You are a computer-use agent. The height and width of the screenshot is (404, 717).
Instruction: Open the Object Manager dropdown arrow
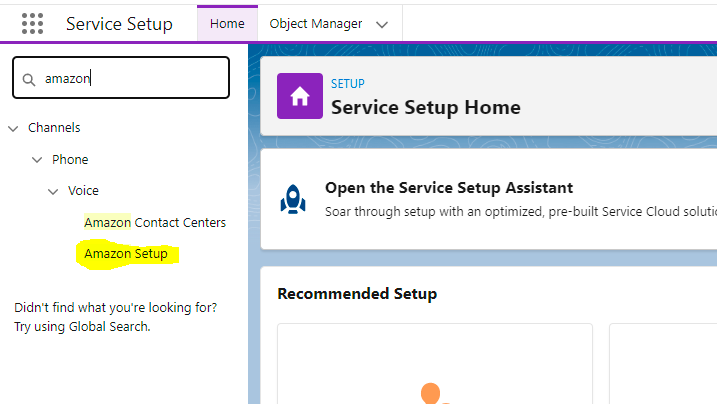click(x=381, y=25)
